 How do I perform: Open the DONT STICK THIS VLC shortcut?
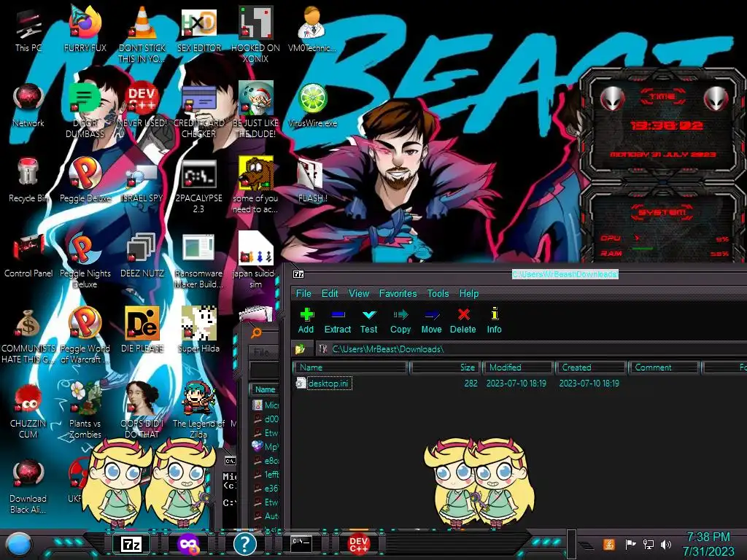[x=142, y=34]
